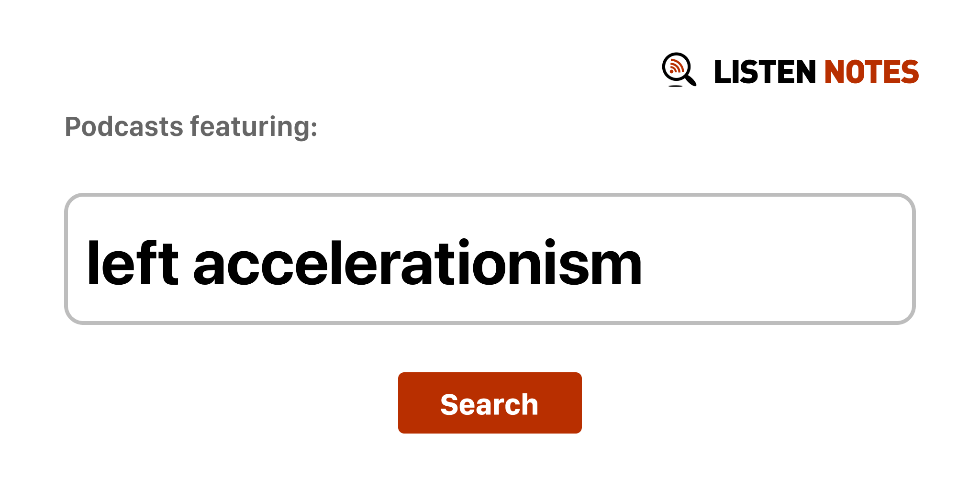Click the word "featuring:" in the heading
980x490 pixels.
tap(254, 127)
